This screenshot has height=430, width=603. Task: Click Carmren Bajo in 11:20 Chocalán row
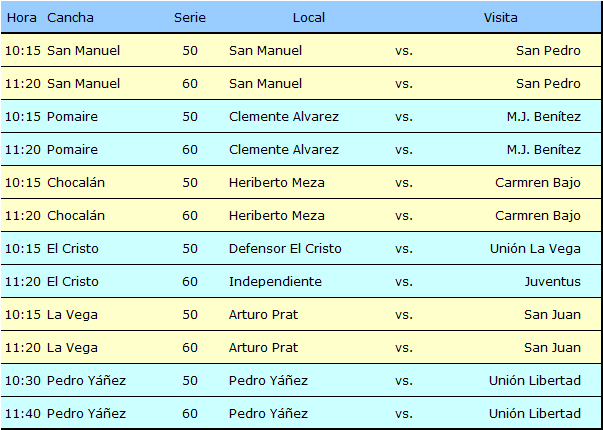point(538,216)
